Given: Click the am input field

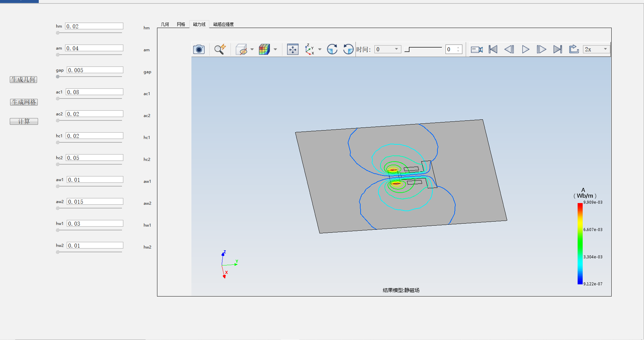Looking at the screenshot, I should (94, 48).
